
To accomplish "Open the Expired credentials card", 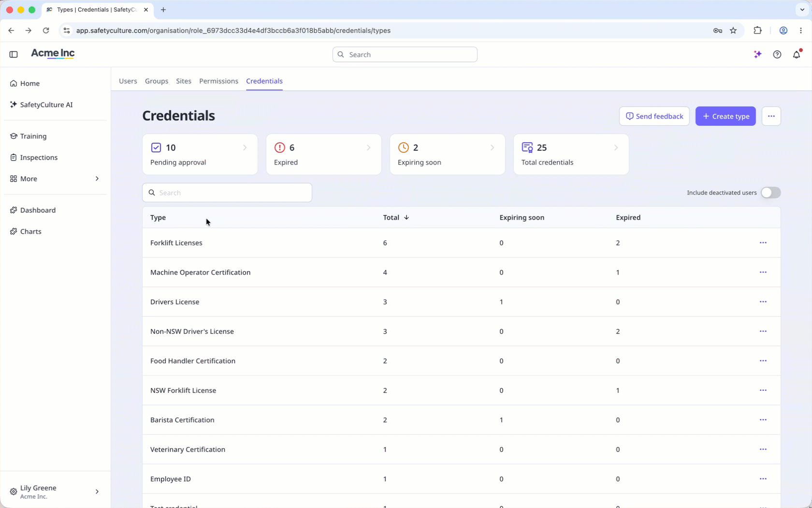I will click(x=324, y=154).
